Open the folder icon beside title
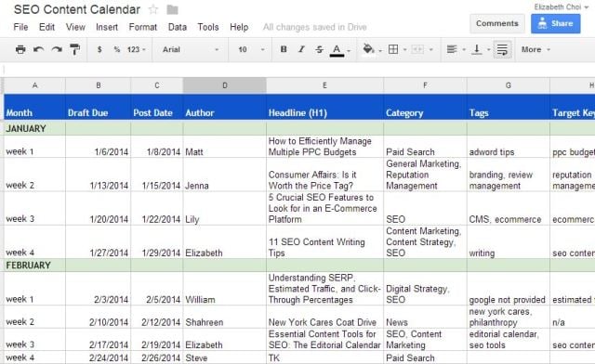Viewport: 595px width, 364px height. (x=172, y=9)
